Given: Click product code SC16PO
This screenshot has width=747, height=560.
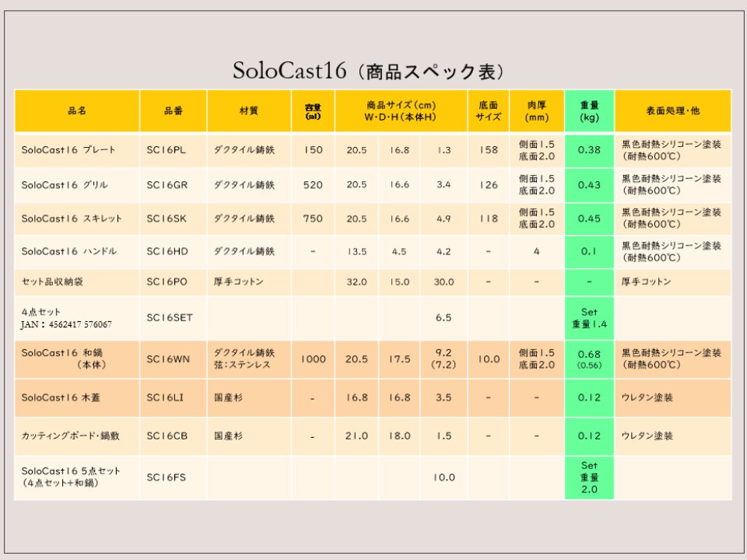Looking at the screenshot, I should pyautogui.click(x=167, y=282).
